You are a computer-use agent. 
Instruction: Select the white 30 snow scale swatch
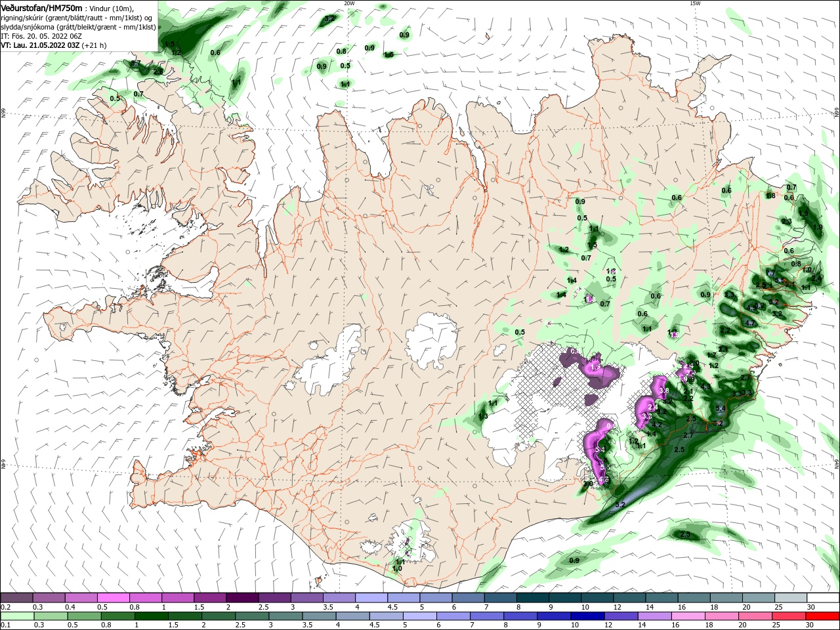click(x=823, y=598)
